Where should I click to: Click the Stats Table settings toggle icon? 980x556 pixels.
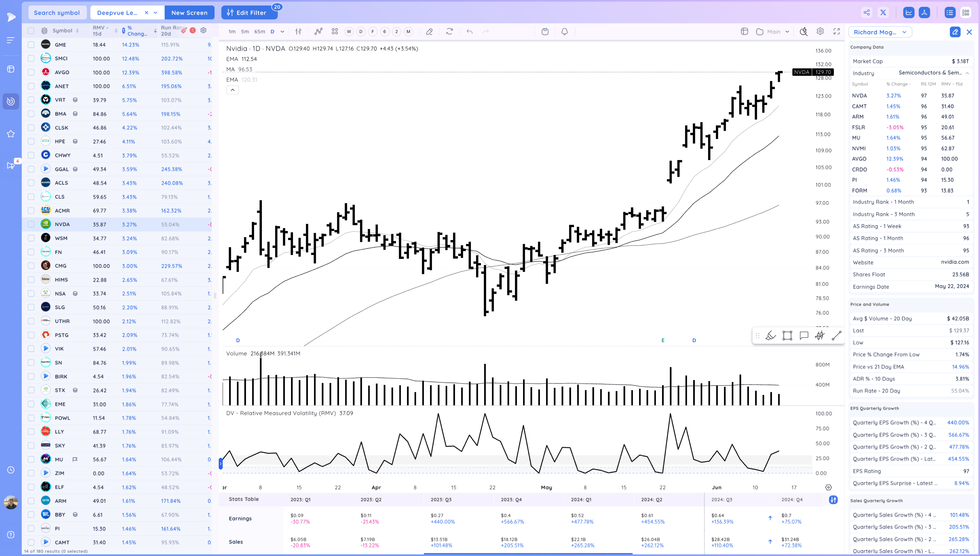(833, 499)
